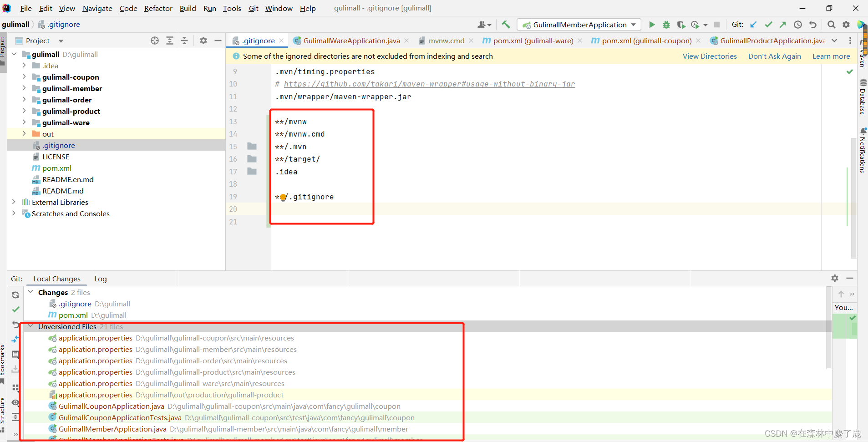Select pom.xml in the Project tree
Screen dimensions: 868x442
click(x=56, y=168)
